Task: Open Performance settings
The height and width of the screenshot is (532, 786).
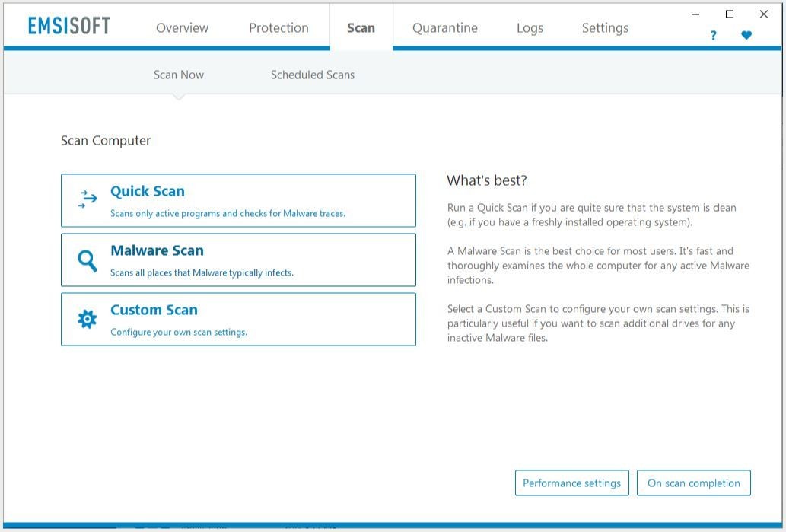Action: 572,483
